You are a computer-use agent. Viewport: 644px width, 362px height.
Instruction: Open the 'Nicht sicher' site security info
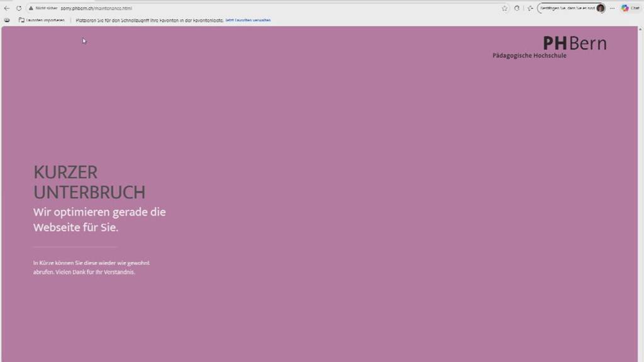[x=43, y=8]
